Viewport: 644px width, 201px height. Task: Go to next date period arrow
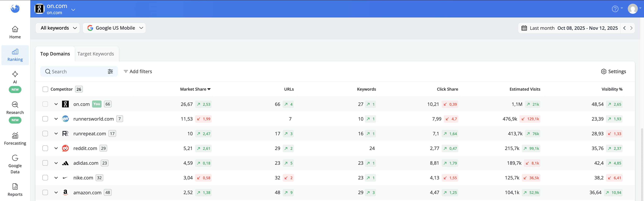pos(631,28)
